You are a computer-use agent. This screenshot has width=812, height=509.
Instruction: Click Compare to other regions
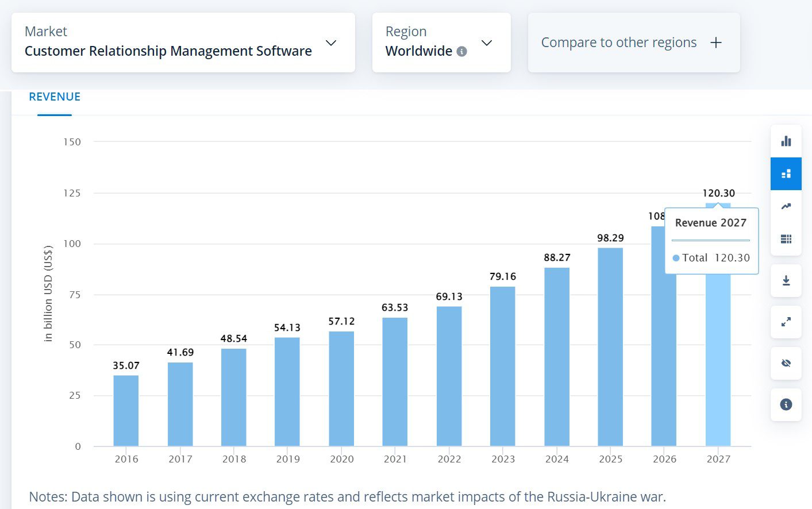point(619,42)
